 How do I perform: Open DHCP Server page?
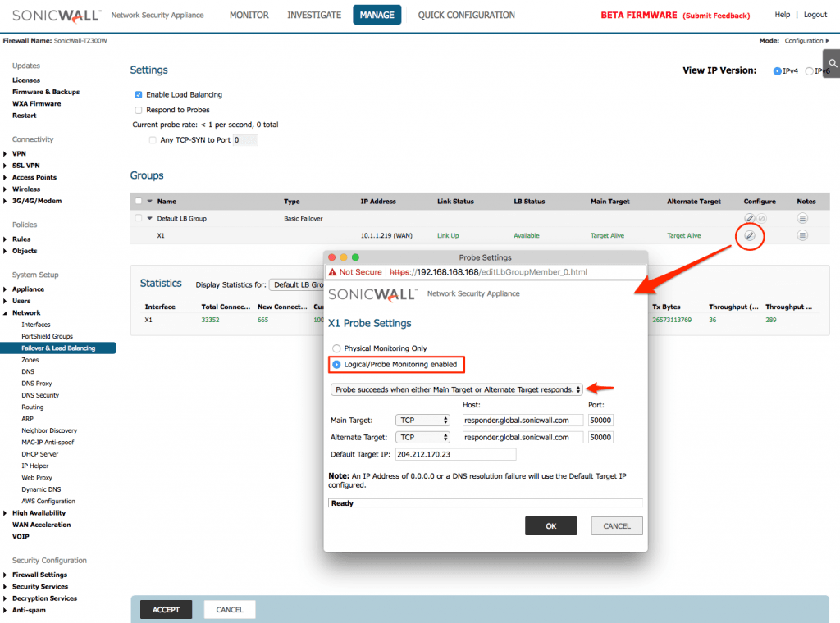coord(39,454)
